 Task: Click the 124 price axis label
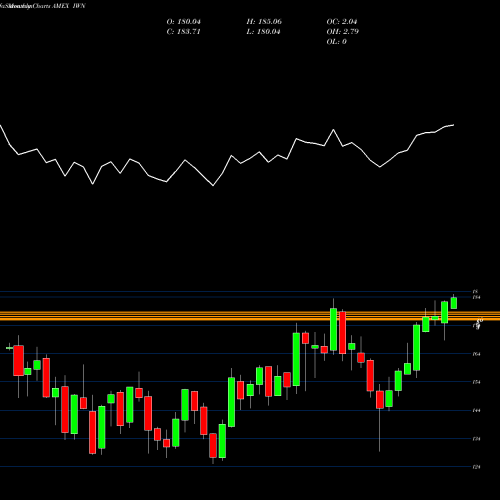(477, 467)
